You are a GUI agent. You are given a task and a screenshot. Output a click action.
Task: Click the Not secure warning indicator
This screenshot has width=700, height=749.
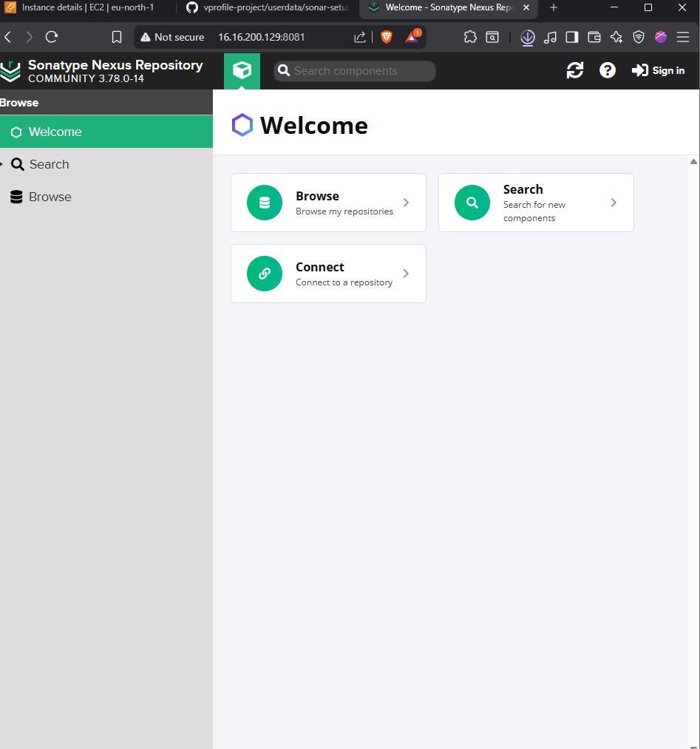tap(172, 37)
